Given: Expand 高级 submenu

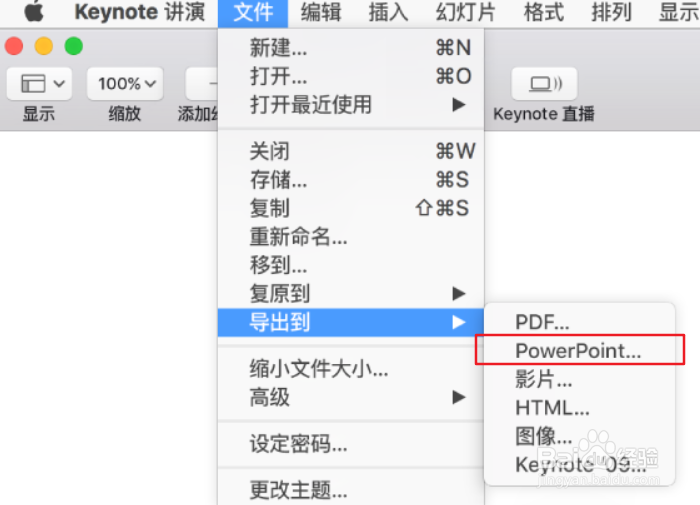Looking at the screenshot, I should (x=351, y=397).
